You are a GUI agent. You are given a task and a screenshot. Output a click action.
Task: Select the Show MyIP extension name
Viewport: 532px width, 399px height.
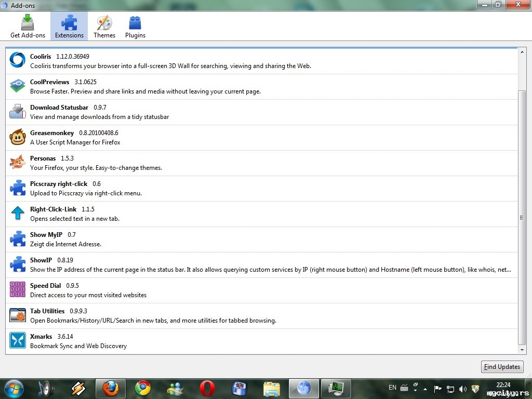pos(46,234)
